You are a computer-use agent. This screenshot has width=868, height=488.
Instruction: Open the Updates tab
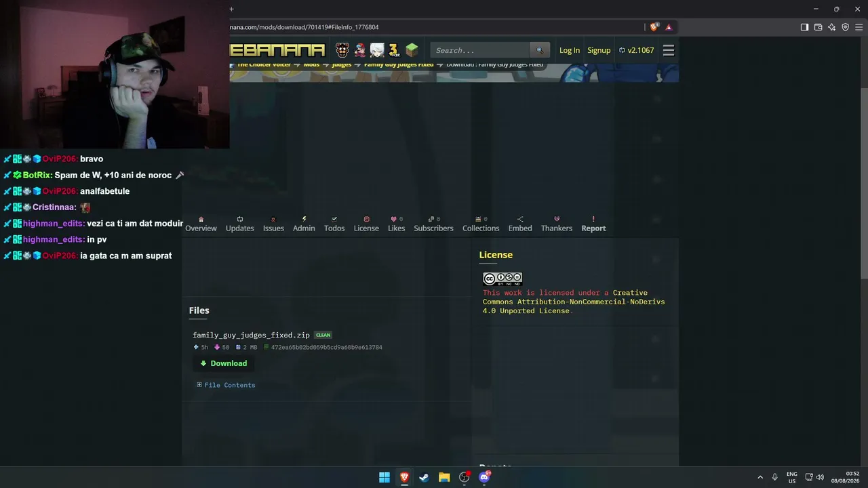click(x=239, y=224)
